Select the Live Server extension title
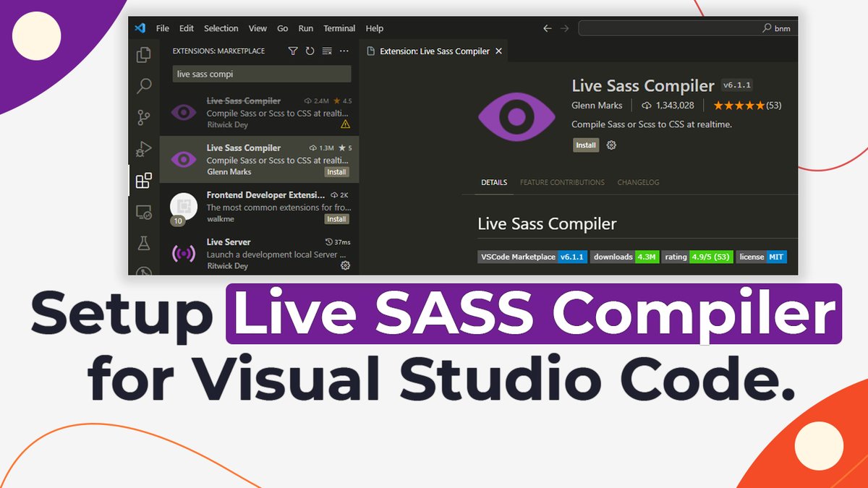 pos(229,242)
